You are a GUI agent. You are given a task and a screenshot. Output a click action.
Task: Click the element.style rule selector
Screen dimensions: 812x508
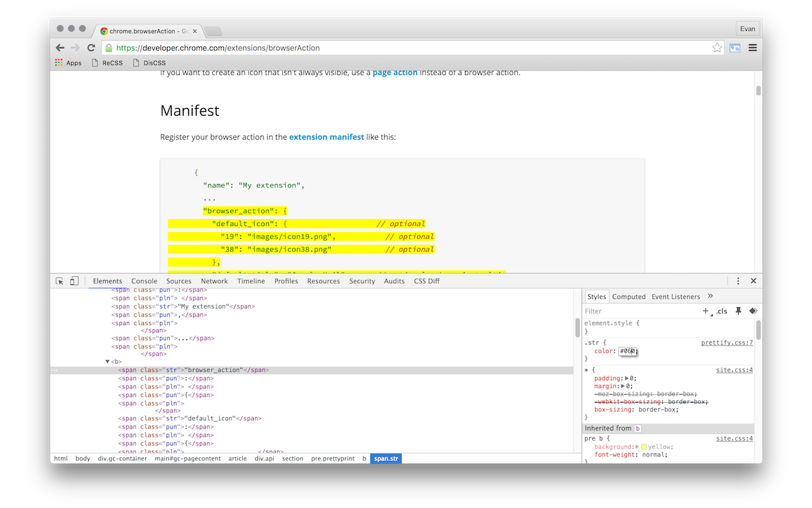(x=610, y=323)
